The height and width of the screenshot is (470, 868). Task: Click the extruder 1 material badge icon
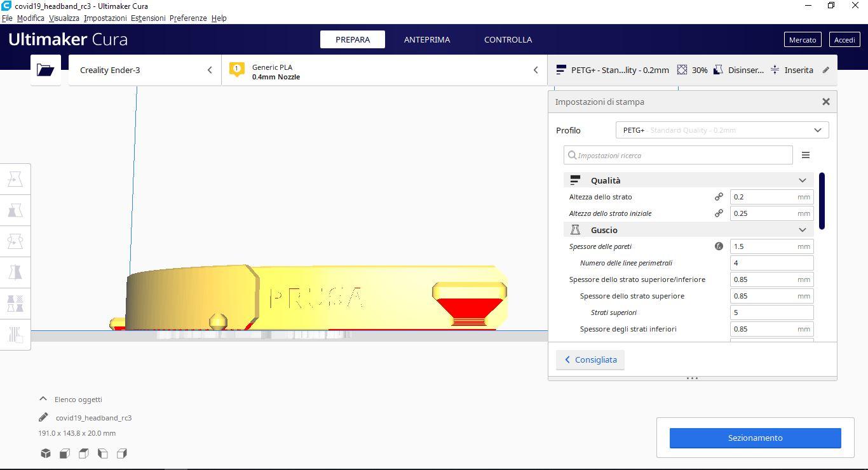click(236, 70)
